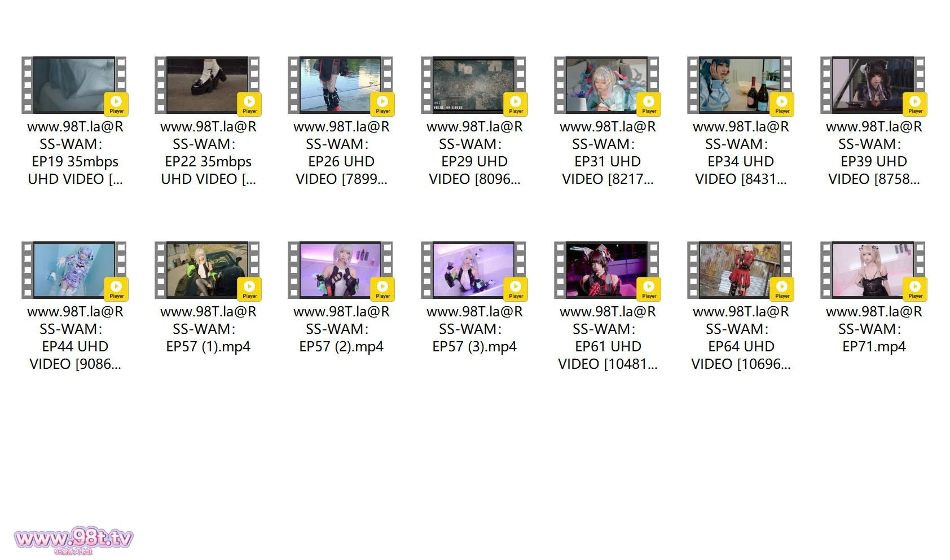
Task: Select the EP29 UHD video file icon
Action: (474, 85)
